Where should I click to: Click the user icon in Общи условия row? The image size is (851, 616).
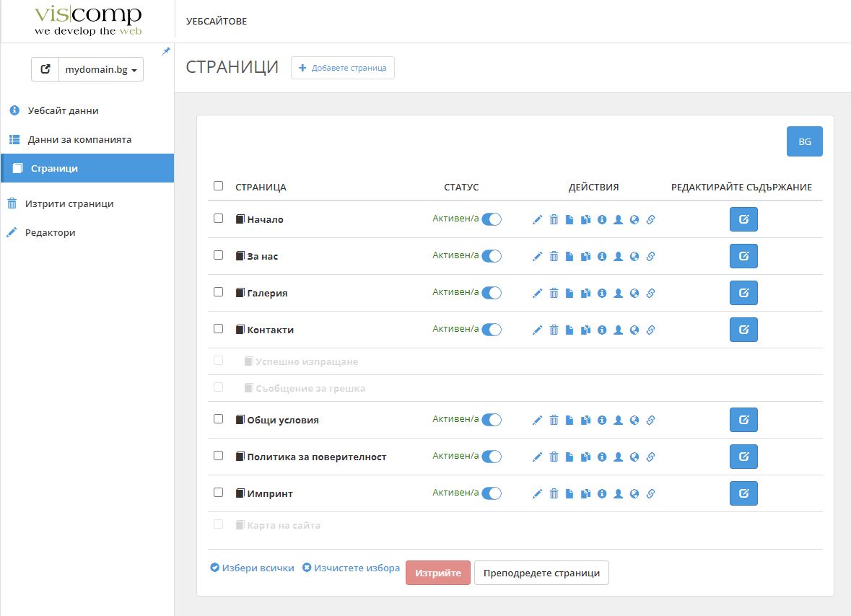(x=618, y=421)
